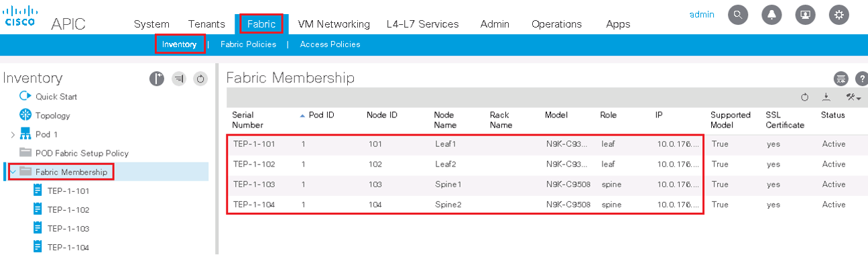The image size is (868, 255).
Task: Switch to the Tenants tab
Action: (206, 23)
